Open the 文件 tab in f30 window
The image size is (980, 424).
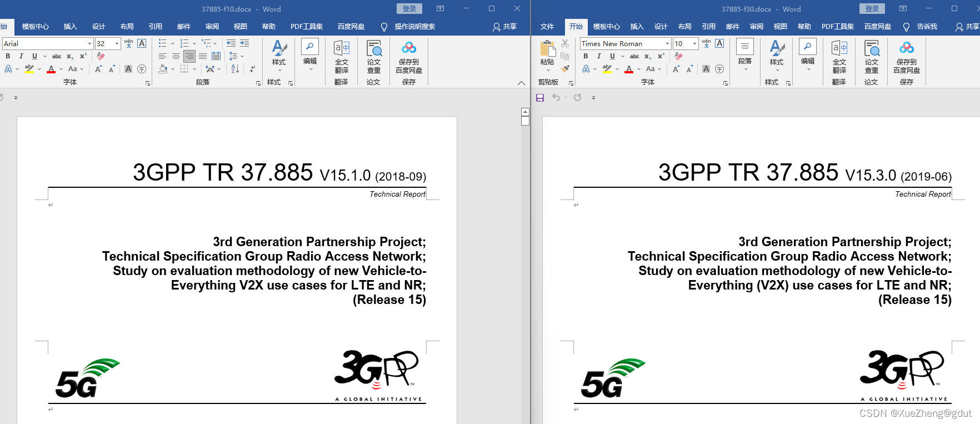[x=547, y=26]
